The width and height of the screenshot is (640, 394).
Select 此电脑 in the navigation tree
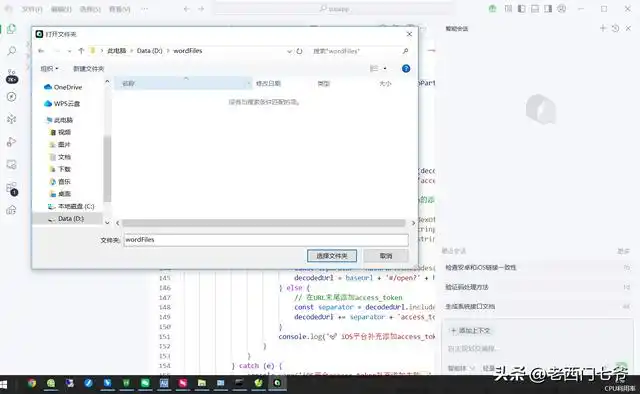60,120
